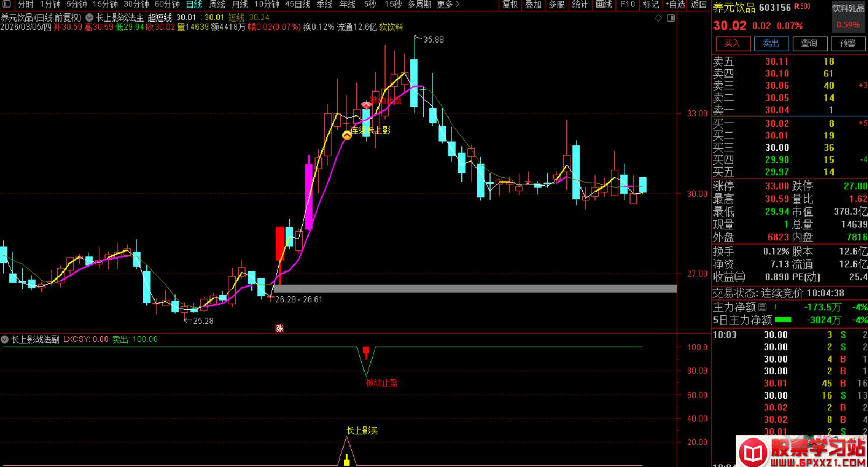Toggle 复权 price adjustment
The width and height of the screenshot is (868, 467).
pyautogui.click(x=510, y=4)
